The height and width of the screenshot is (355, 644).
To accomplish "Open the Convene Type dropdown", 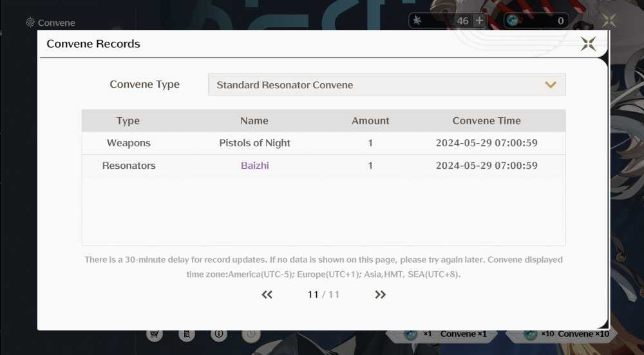I will tap(386, 84).
